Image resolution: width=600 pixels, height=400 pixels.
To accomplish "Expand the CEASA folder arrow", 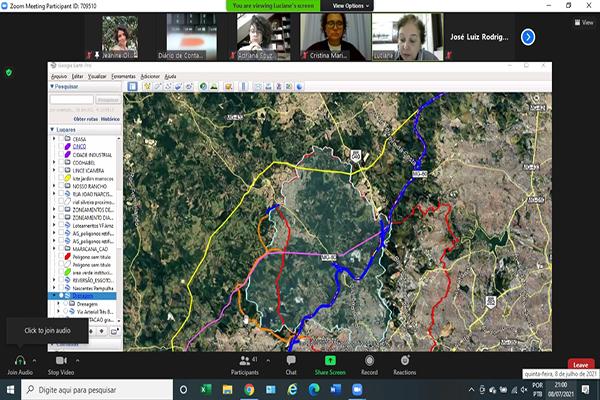I will [x=54, y=139].
